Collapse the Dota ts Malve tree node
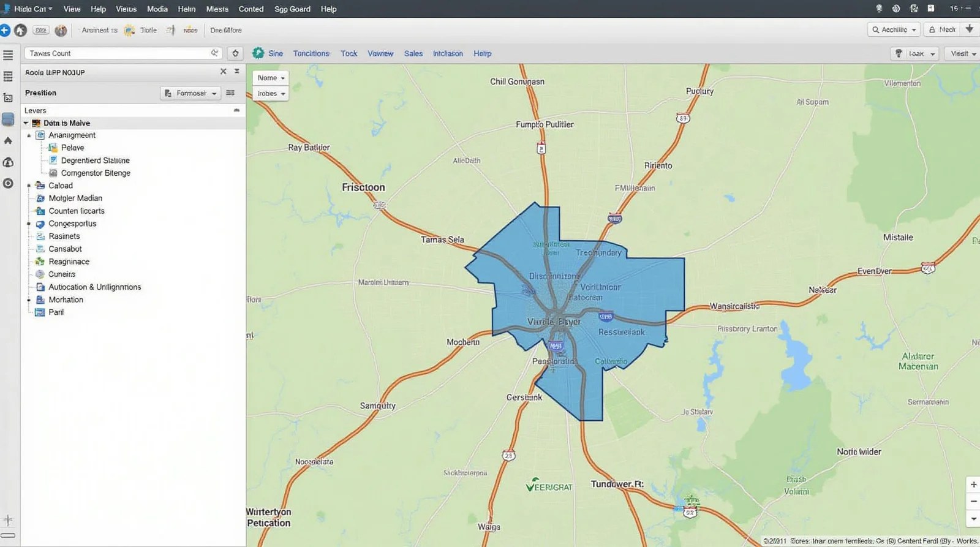This screenshot has height=547, width=980. (x=26, y=123)
